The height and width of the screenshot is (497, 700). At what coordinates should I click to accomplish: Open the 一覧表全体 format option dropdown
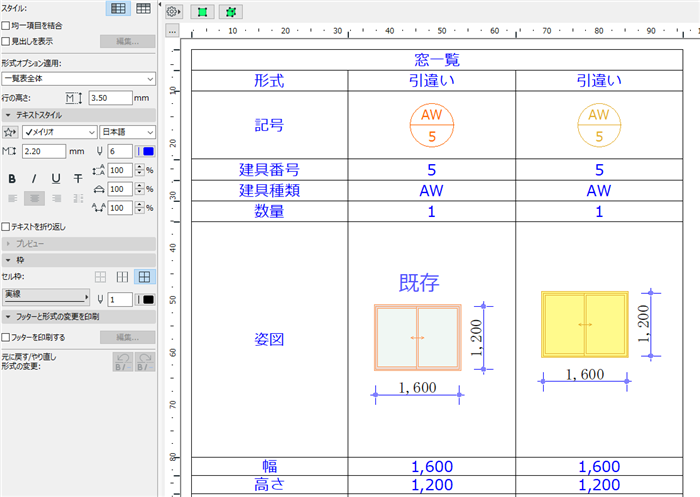[79, 79]
